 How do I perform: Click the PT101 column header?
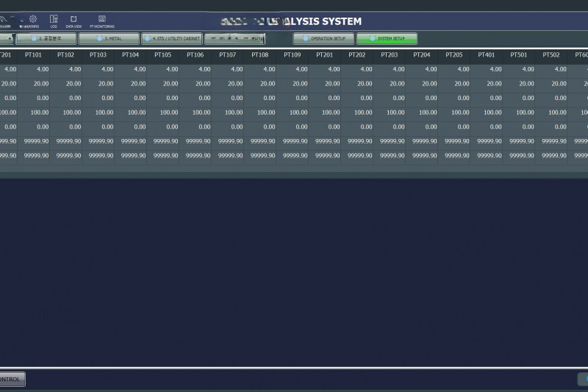(x=33, y=54)
